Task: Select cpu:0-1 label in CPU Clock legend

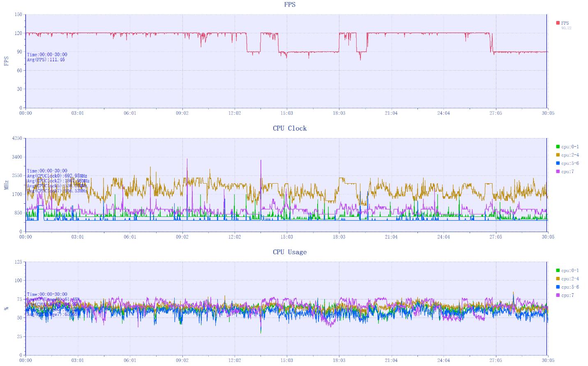Action: click(570, 147)
